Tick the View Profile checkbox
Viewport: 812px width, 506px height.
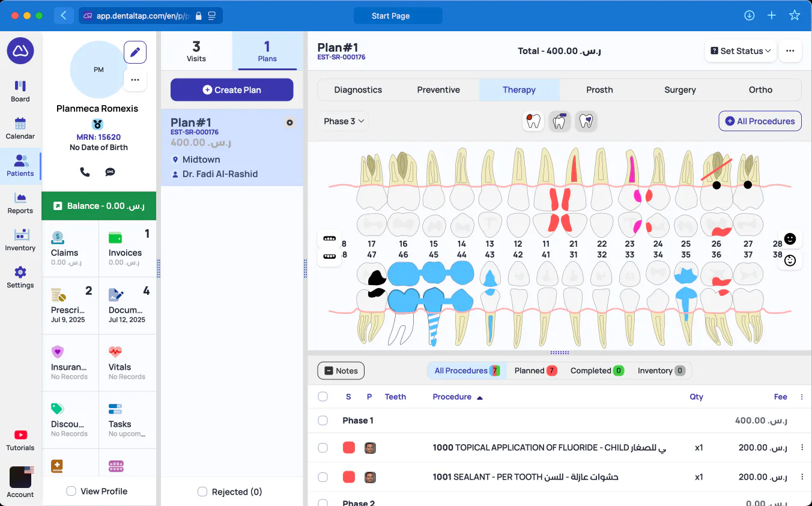71,491
